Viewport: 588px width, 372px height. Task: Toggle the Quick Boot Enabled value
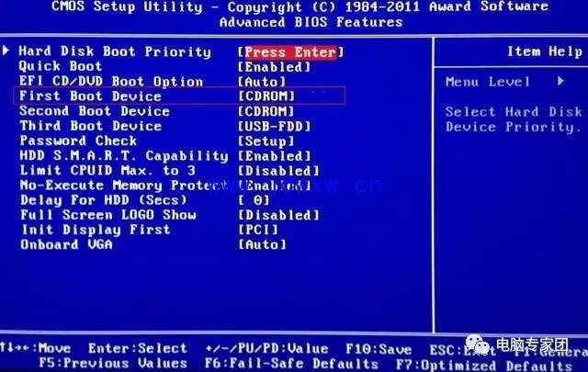pyautogui.click(x=275, y=67)
